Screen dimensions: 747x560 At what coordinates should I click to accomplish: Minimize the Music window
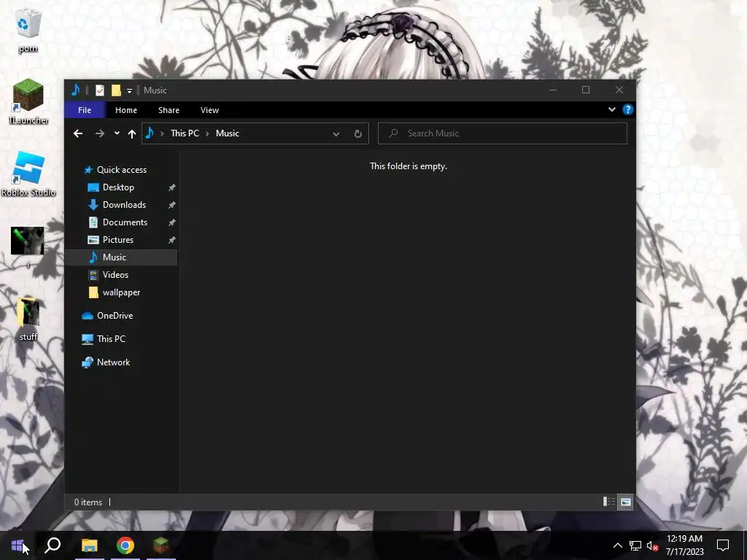point(553,90)
